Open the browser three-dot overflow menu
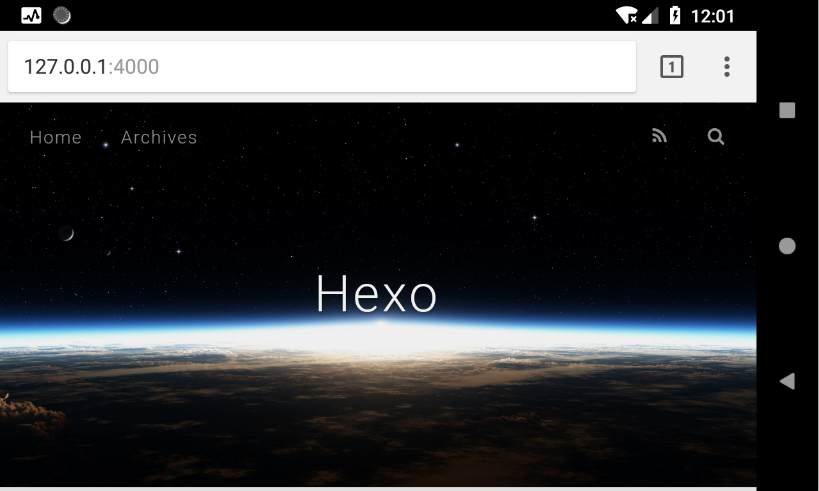The height and width of the screenshot is (491, 819). (x=727, y=67)
